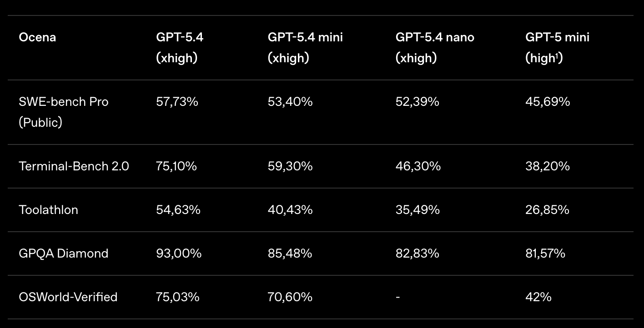The width and height of the screenshot is (644, 328).
Task: Click the 57,73% SWE-bench Pro score
Action: 177,102
